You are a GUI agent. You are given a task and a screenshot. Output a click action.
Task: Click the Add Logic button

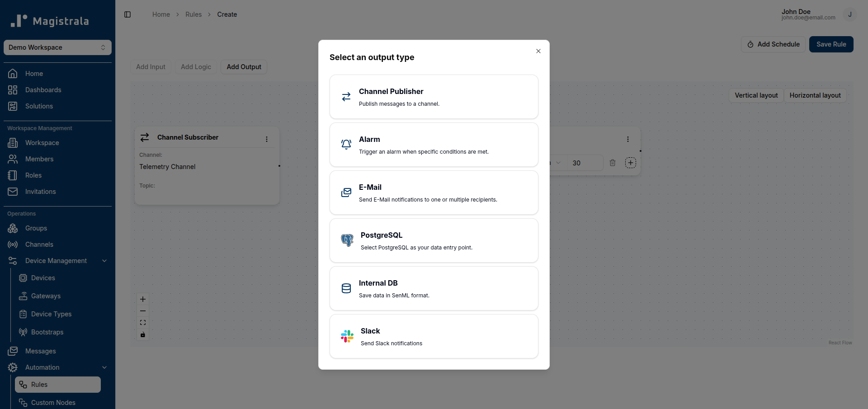coord(196,67)
